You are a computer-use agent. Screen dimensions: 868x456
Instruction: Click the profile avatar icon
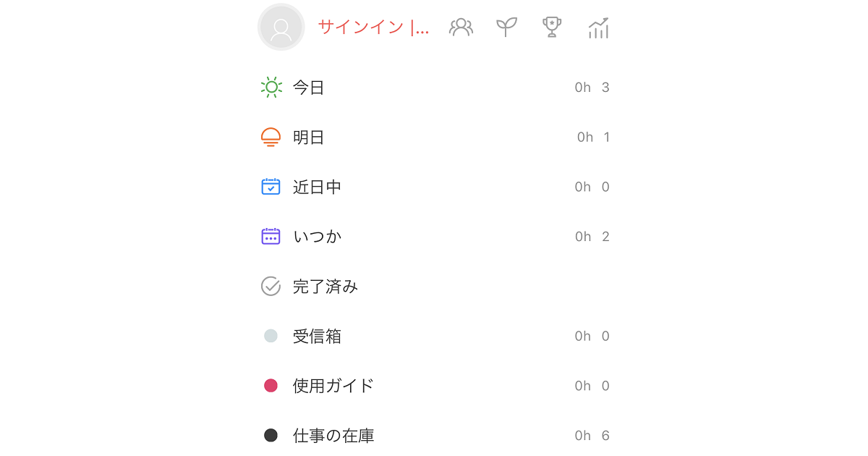281,28
